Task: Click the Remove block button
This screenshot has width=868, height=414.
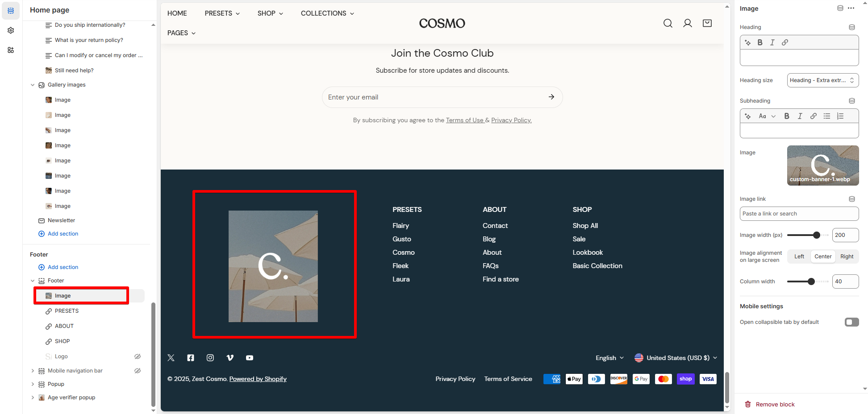Action: tap(770, 404)
